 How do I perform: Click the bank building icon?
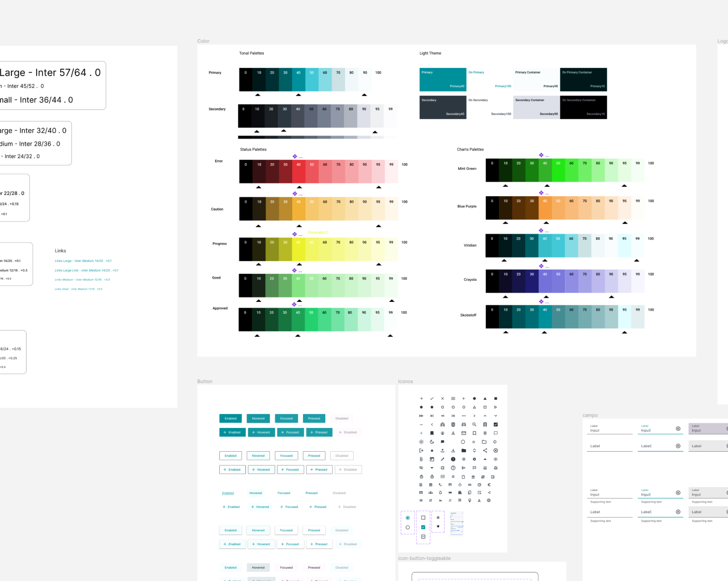tap(473, 477)
